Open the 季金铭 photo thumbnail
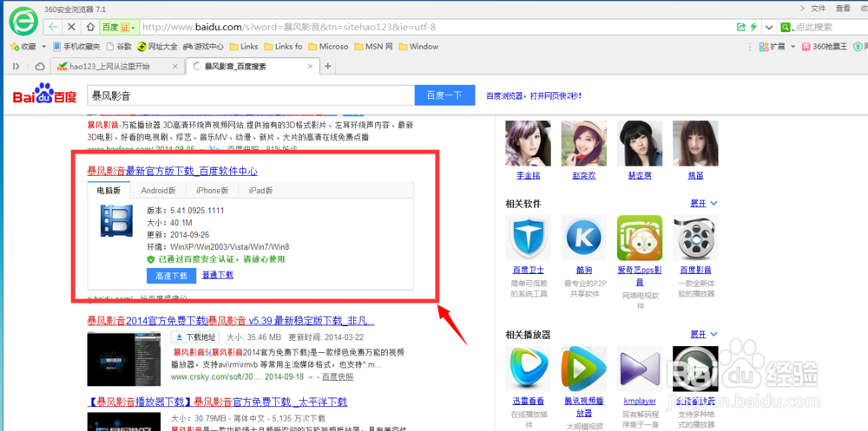 528,143
